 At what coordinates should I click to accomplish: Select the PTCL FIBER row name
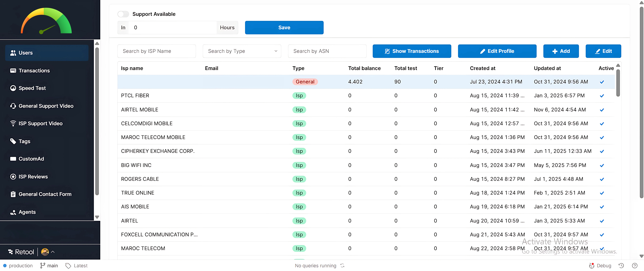(135, 96)
